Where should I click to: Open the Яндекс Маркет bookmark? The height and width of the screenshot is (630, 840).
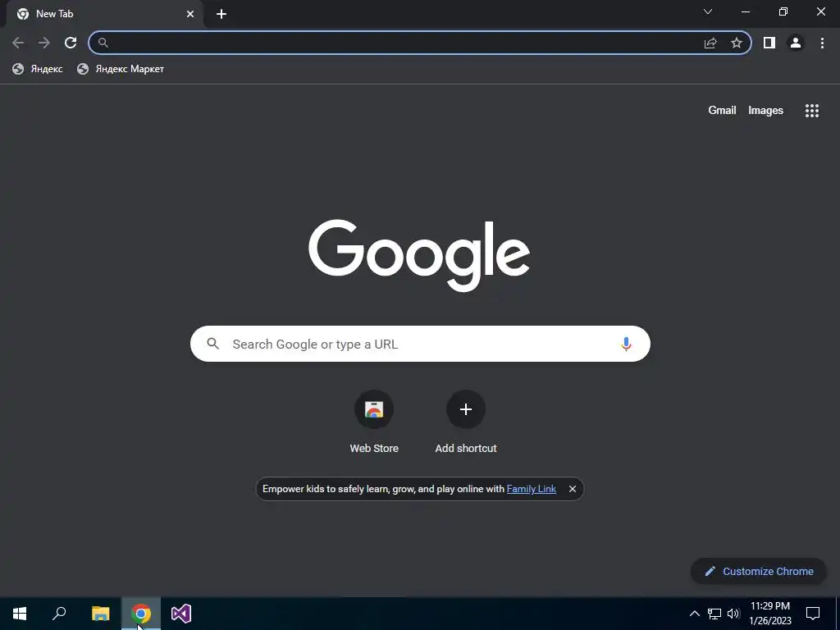pos(121,69)
